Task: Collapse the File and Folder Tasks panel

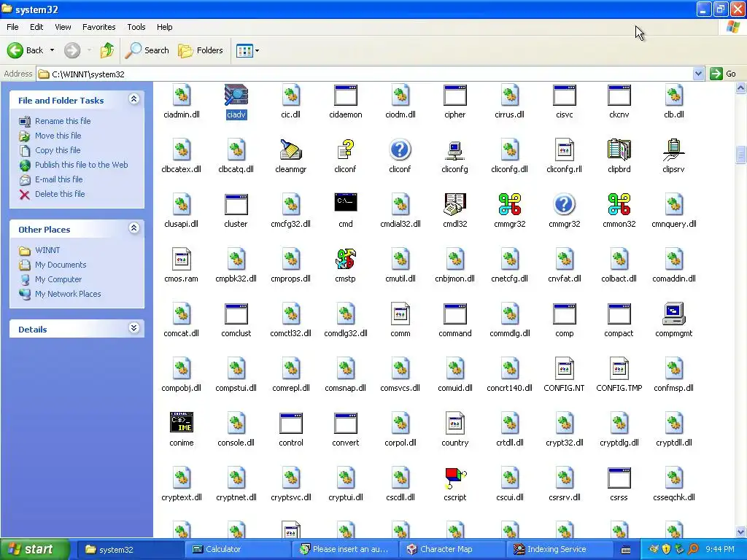Action: [134, 99]
